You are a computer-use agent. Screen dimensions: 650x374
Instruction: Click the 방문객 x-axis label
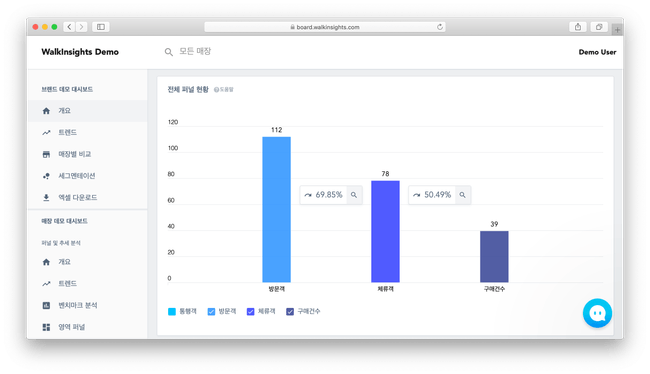coord(276,289)
